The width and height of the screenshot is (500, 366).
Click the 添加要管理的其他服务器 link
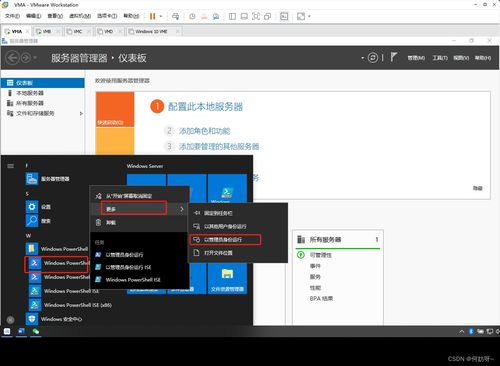219,146
